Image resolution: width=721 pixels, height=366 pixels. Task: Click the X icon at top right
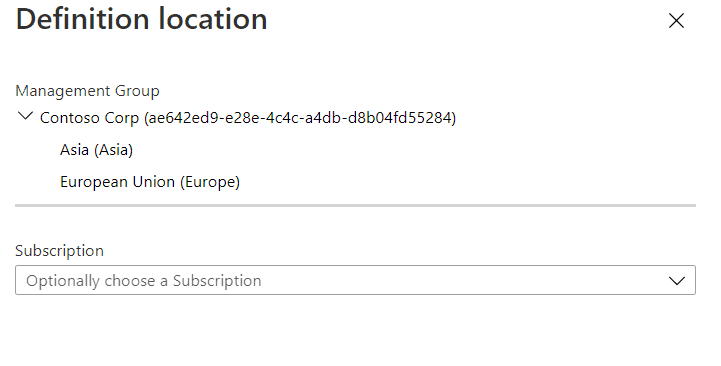[676, 21]
